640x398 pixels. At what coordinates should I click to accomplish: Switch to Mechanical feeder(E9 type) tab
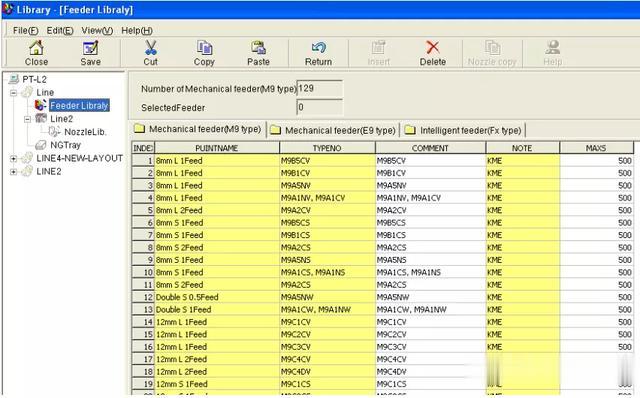(x=334, y=130)
